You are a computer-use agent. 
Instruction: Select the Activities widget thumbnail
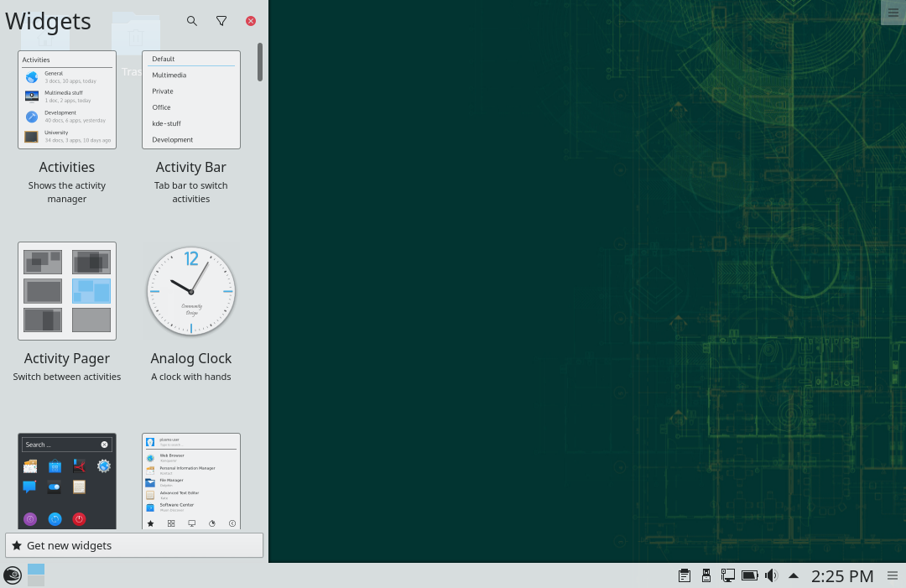67,100
